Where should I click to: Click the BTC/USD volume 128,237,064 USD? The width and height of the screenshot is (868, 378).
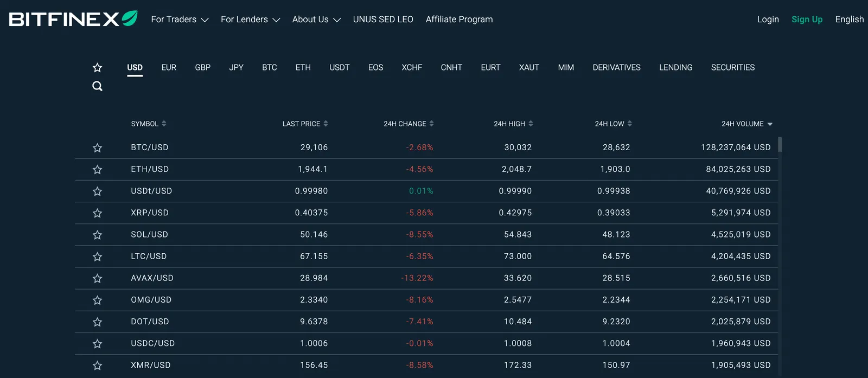pos(736,148)
